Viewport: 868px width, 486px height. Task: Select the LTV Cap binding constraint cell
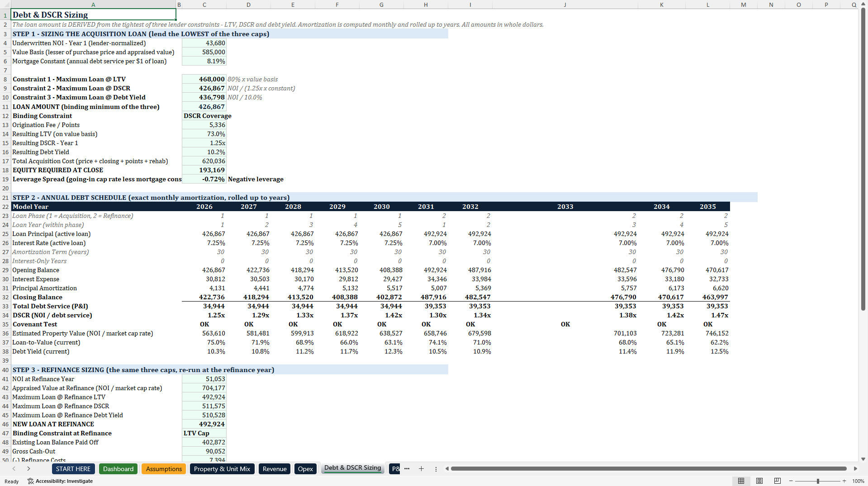[x=204, y=433]
